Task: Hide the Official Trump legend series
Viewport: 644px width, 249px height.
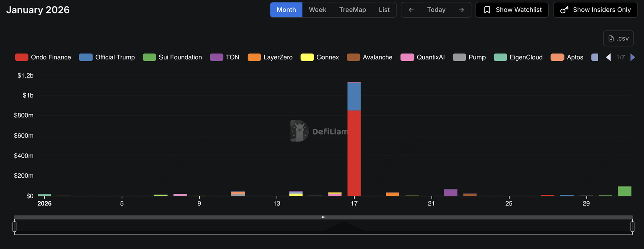Action: tap(107, 57)
